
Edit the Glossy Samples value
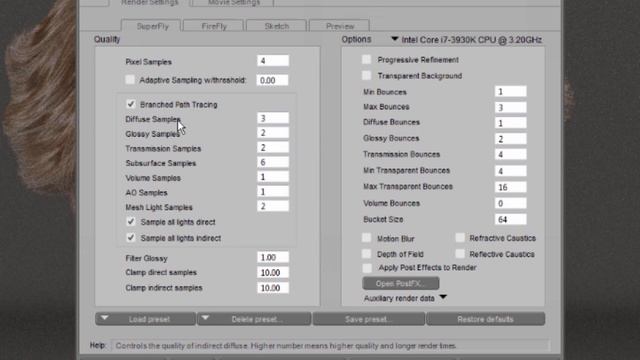[x=273, y=133]
